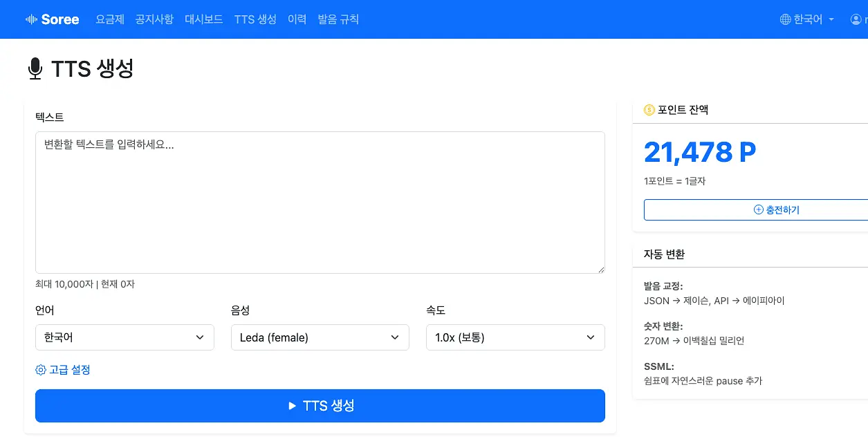Click the plus icon in 충전하기
868x448 pixels.
(x=758, y=210)
